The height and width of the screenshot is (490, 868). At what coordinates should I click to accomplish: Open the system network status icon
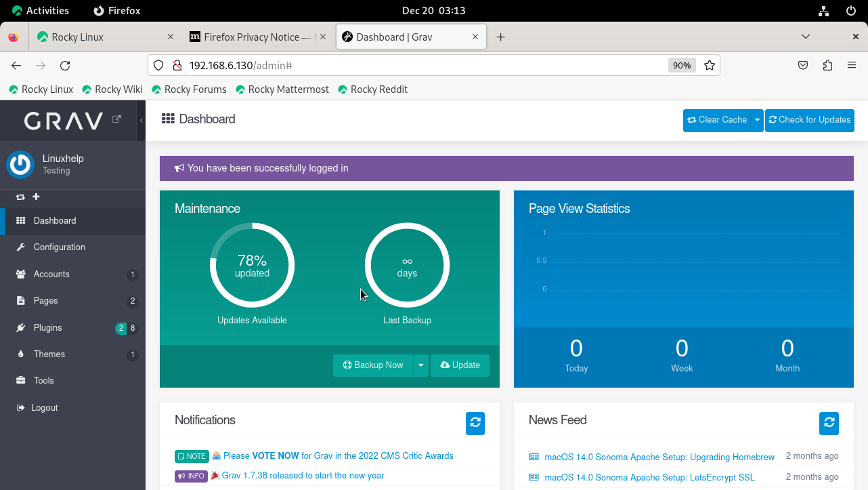[x=823, y=11]
